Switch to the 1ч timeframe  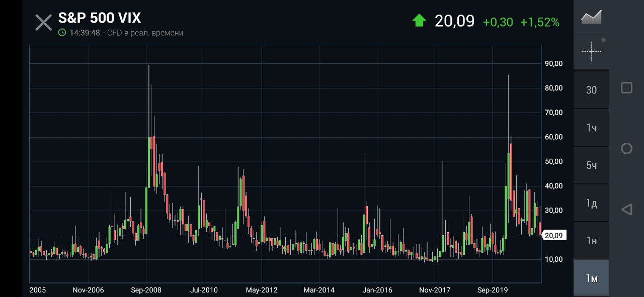(591, 128)
